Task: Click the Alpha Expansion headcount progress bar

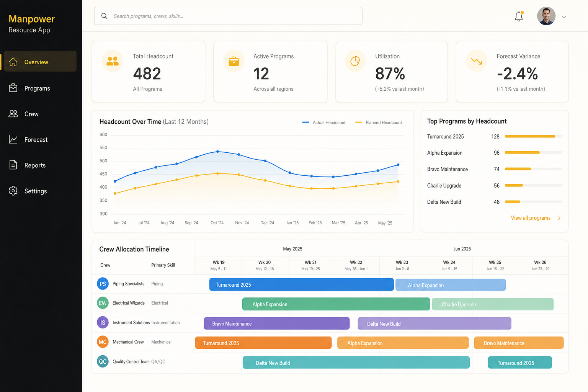Action: tap(533, 152)
